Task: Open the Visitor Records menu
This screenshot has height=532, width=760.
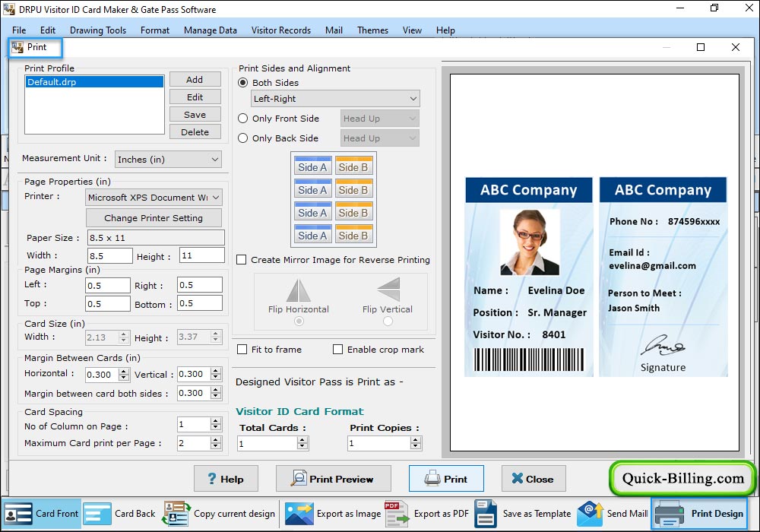Action: (281, 30)
